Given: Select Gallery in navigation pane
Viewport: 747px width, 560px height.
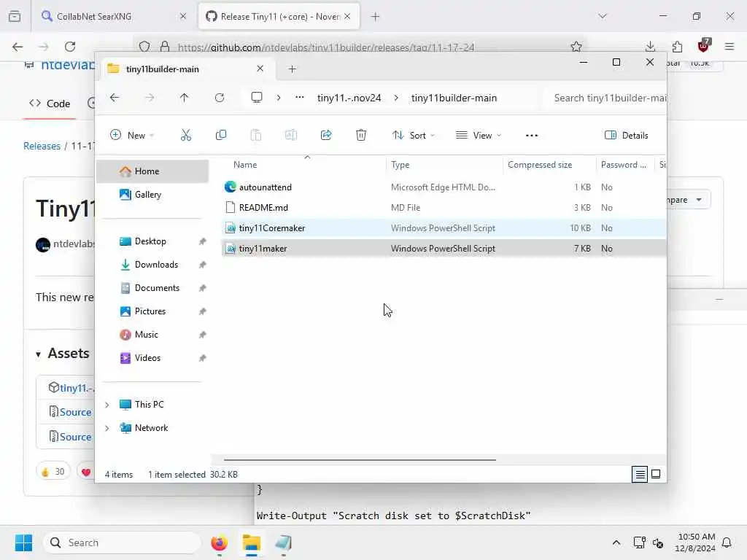Looking at the screenshot, I should pos(152,195).
